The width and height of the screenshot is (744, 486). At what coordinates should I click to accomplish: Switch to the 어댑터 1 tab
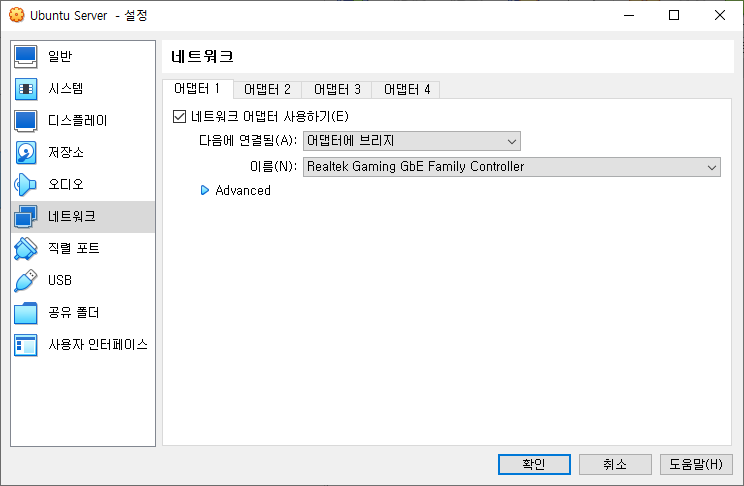pos(197,89)
